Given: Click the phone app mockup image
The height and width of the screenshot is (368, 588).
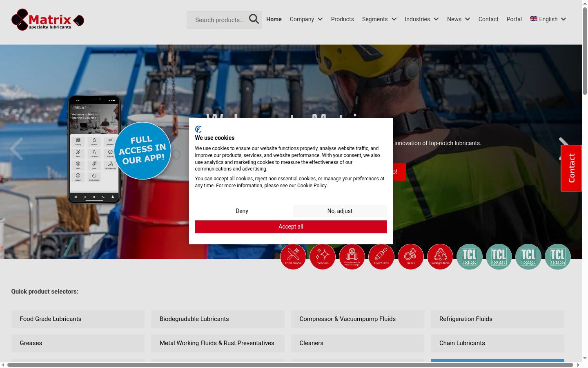Looking at the screenshot, I should (94, 149).
